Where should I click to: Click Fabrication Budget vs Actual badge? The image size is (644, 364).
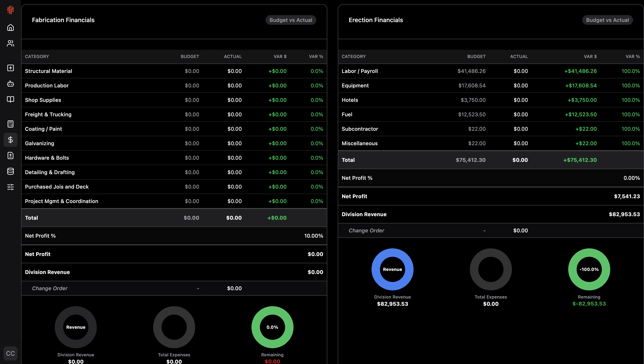click(290, 20)
